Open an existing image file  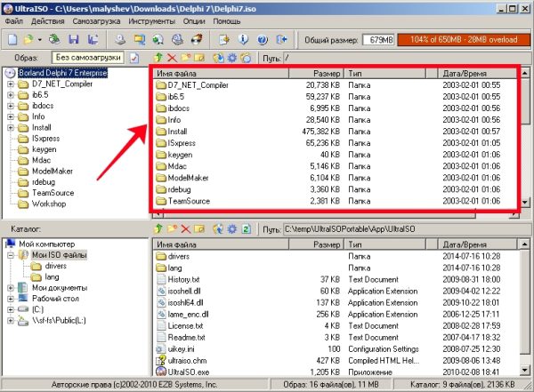click(x=28, y=40)
